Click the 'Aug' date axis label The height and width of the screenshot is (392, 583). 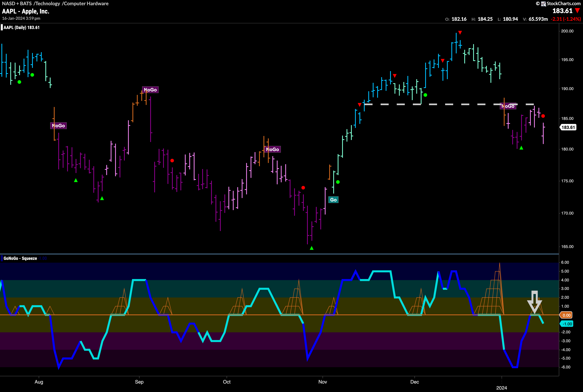click(39, 382)
